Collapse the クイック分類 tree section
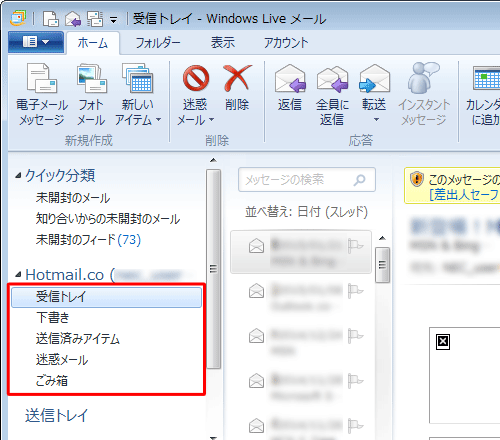500x440 pixels. [x=18, y=175]
